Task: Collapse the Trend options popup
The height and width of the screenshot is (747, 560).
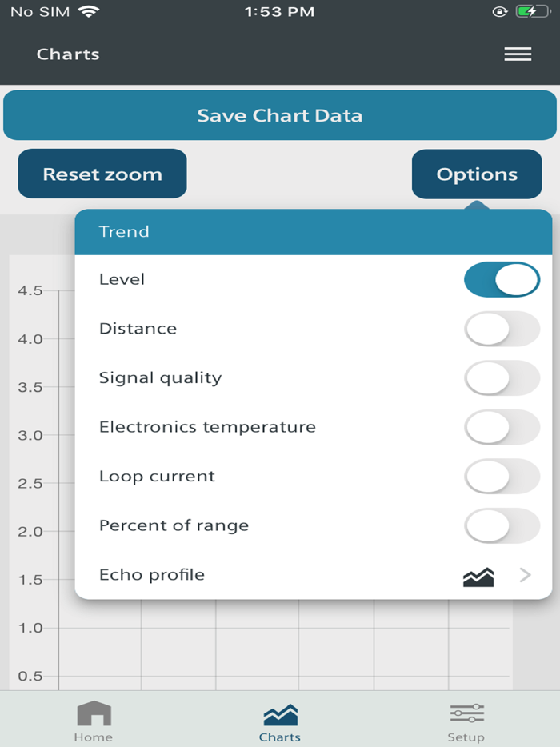Action: pos(476,174)
